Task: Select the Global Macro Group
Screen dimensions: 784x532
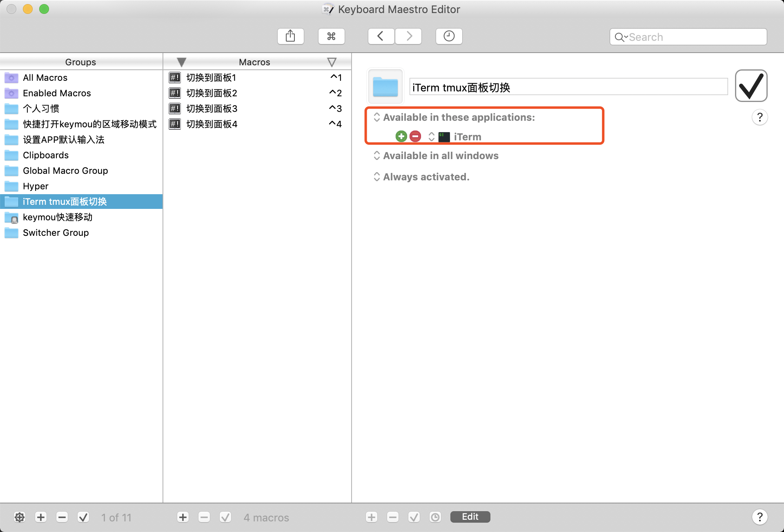Action: [x=65, y=171]
